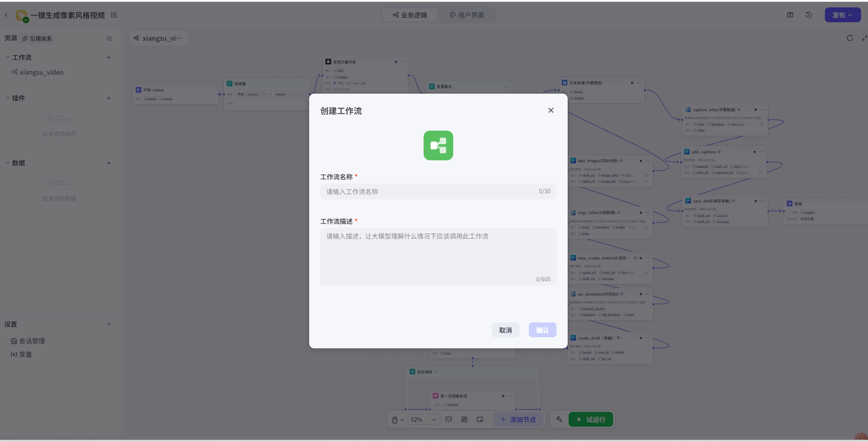Screen dimensions: 868x442
Task: Click the canvas refresh icon
Action: (849, 38)
